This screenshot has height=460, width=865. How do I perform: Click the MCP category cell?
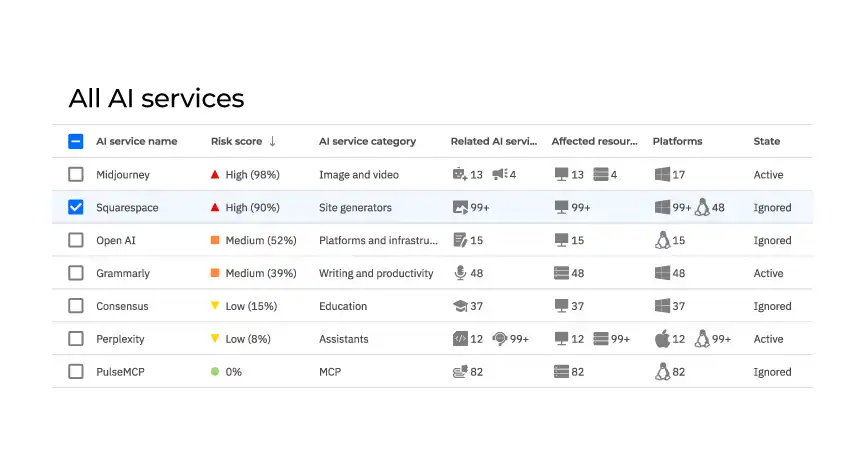(x=330, y=372)
